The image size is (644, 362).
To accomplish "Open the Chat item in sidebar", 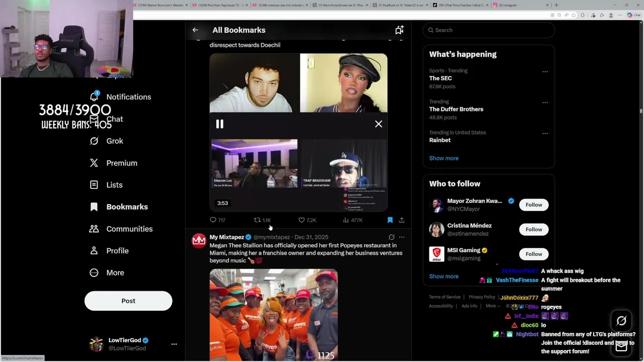I will 106,119.
